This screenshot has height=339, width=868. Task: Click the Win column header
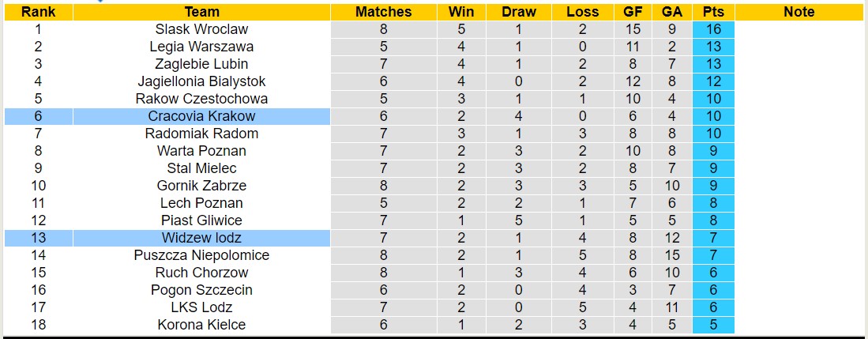coord(460,12)
